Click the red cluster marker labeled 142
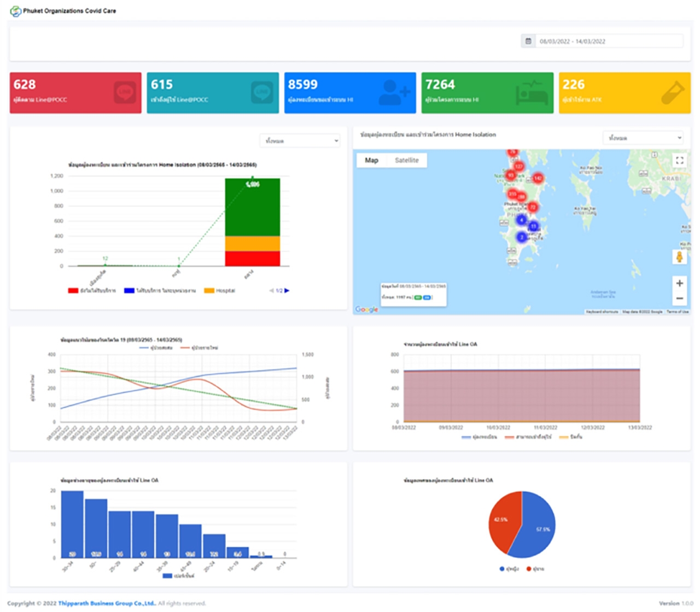The image size is (700, 612). pyautogui.click(x=538, y=178)
